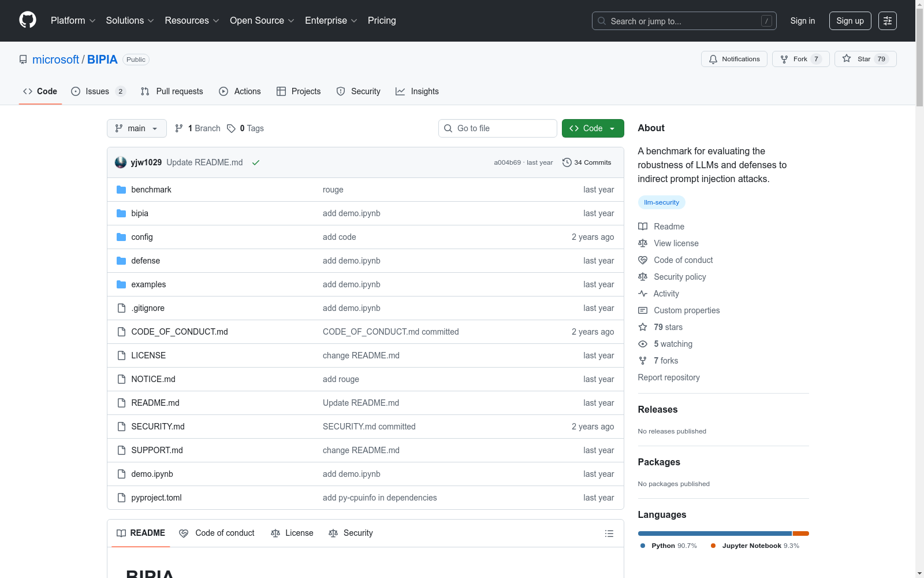Expand the Resources menu

[x=192, y=21]
